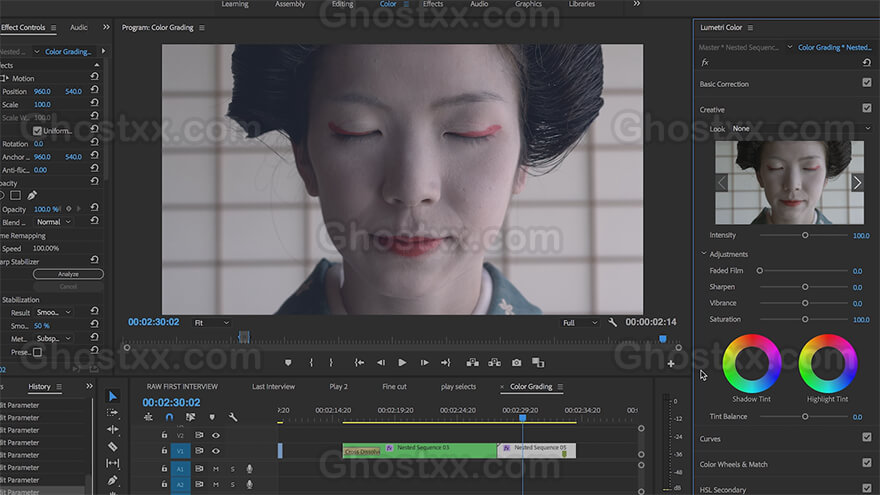Reset Lumetri Color effect
Image resolution: width=880 pixels, height=495 pixels.
coord(867,63)
